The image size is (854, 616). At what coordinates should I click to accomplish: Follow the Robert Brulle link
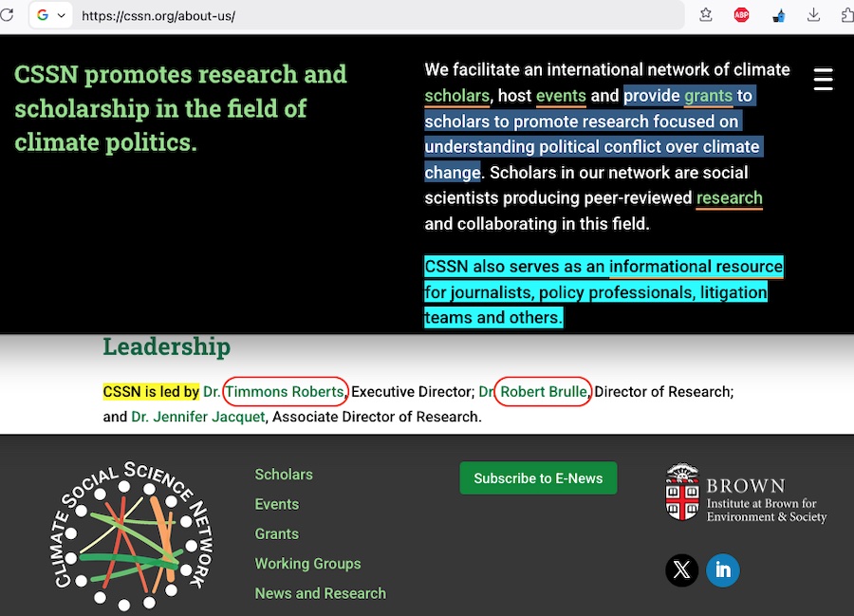[543, 391]
